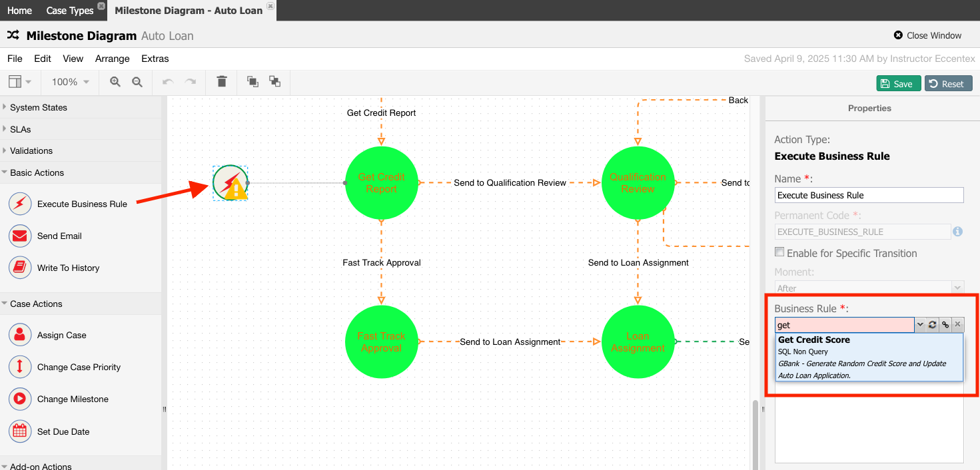Click the shuffle icon beside Milestone Diagram title
This screenshot has height=470, width=980.
point(13,35)
